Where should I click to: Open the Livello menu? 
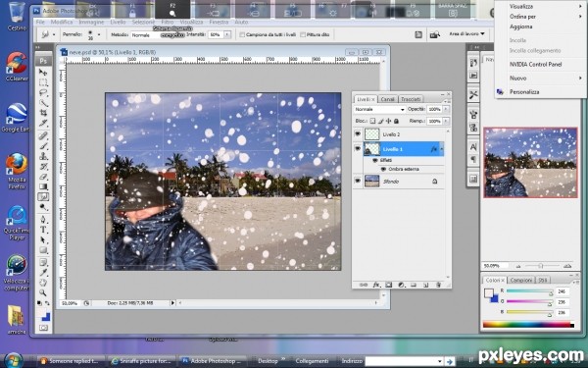(118, 23)
